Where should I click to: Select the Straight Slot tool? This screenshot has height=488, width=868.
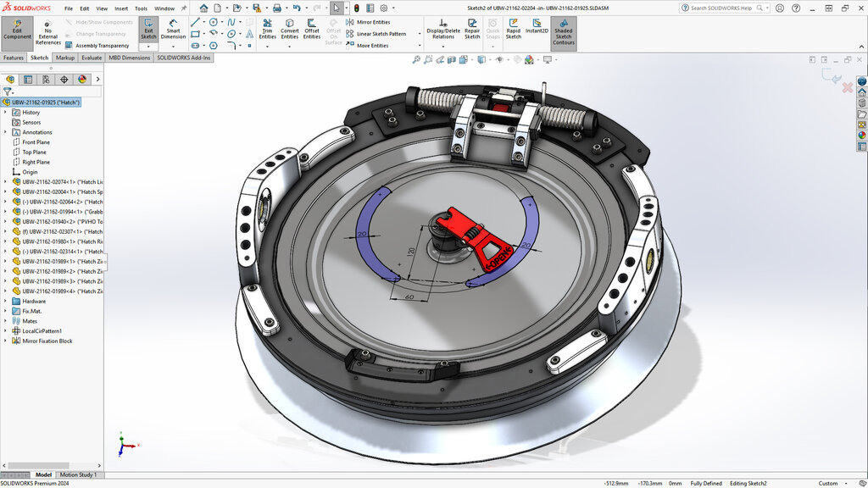point(195,46)
